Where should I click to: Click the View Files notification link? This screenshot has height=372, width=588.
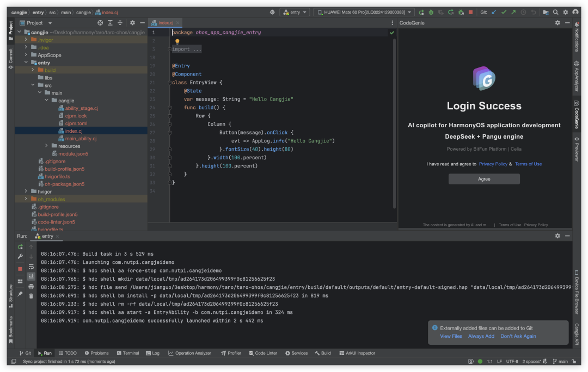(x=451, y=336)
